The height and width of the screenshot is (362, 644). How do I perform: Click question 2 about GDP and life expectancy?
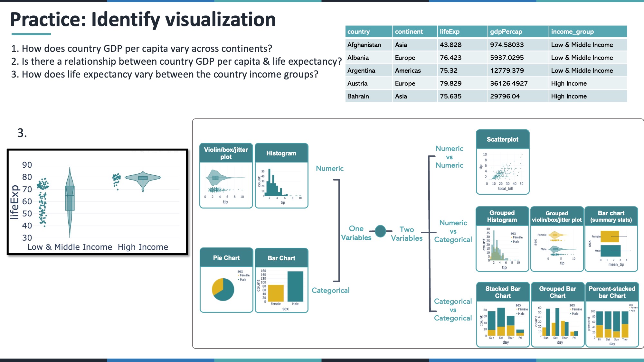[x=176, y=61]
